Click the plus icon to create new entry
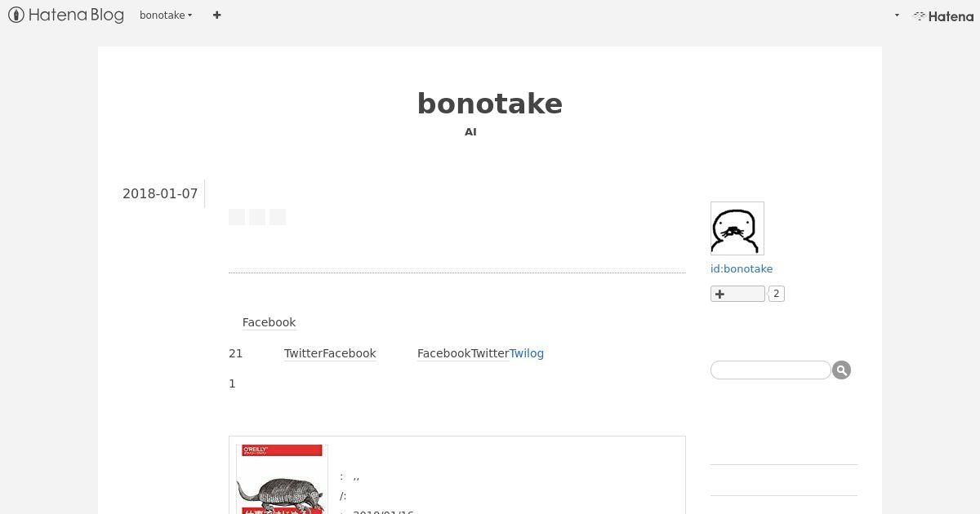The width and height of the screenshot is (980, 514). coord(216,15)
